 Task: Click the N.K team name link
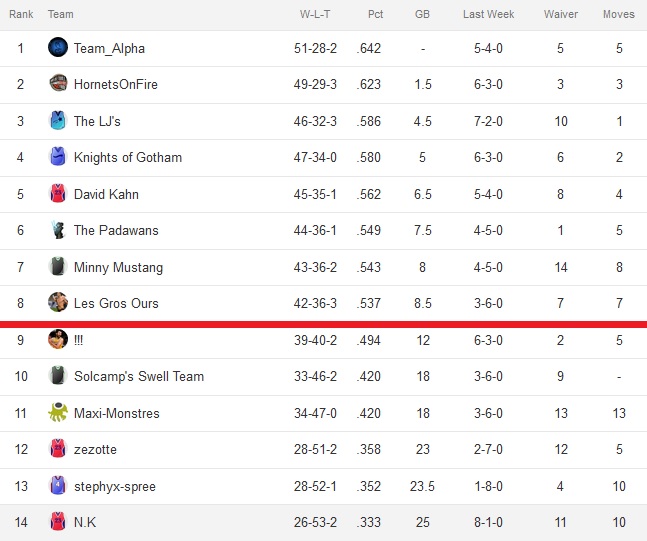pos(85,522)
